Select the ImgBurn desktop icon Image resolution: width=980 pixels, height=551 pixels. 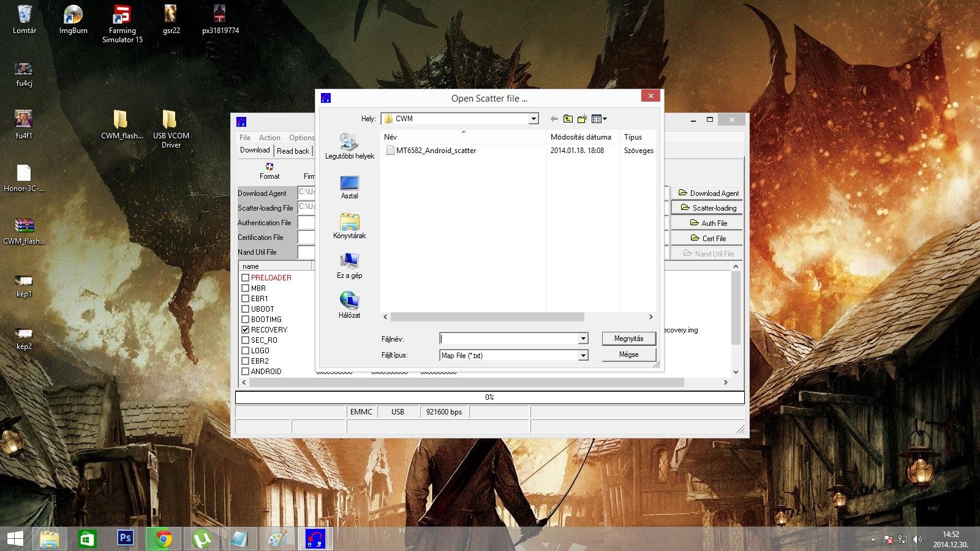pos(73,20)
